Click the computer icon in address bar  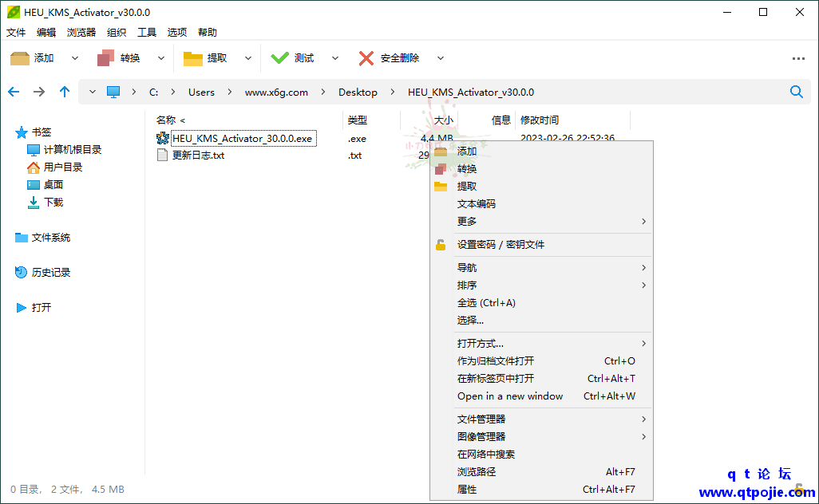coord(113,93)
